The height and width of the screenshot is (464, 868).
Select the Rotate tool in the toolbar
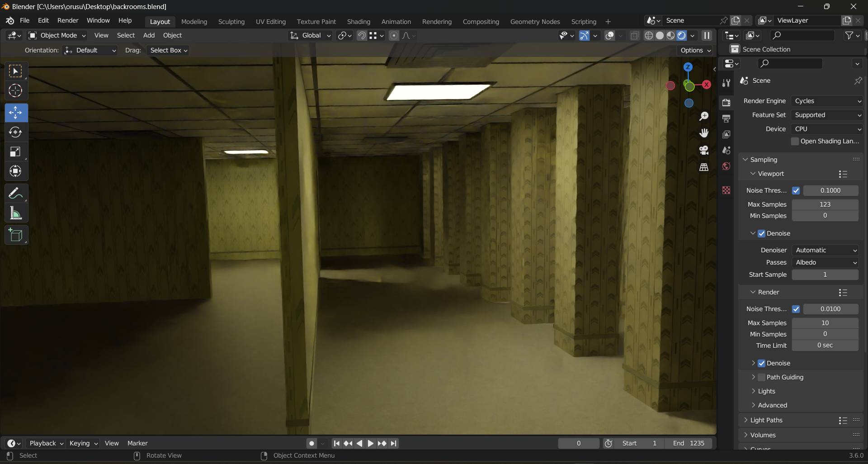coord(16,133)
